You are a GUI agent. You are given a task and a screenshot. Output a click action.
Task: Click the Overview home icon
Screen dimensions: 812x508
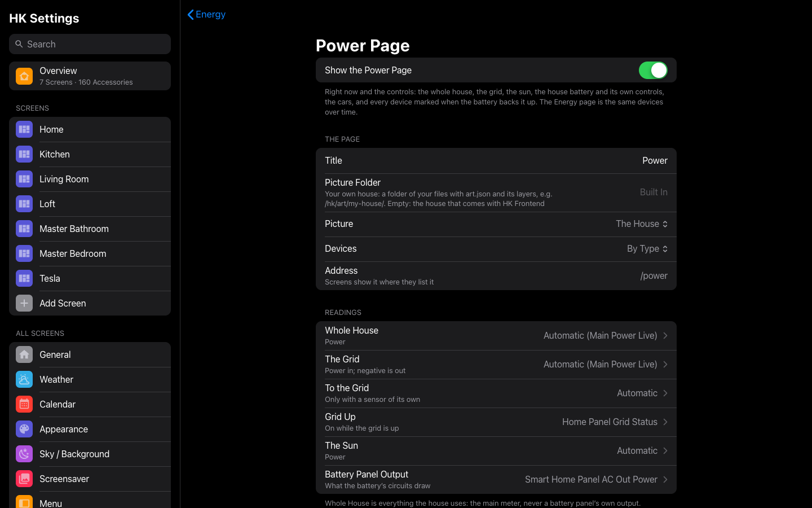24,76
